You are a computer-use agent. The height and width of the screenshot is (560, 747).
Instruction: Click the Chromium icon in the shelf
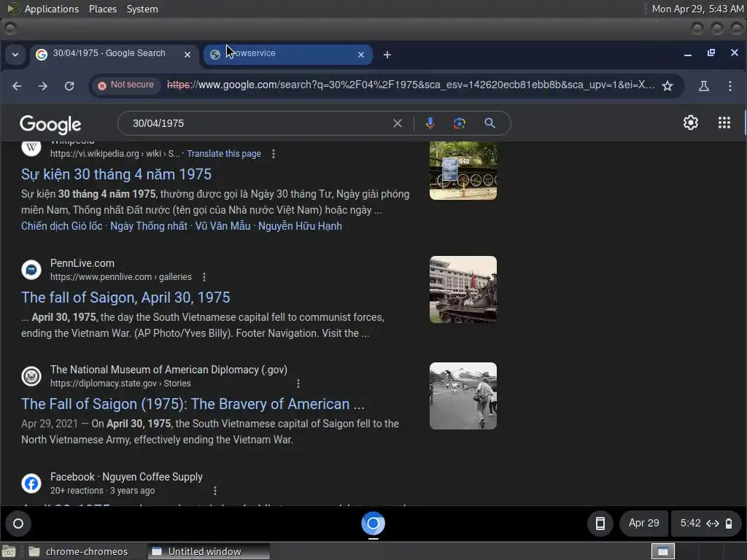[x=373, y=524]
